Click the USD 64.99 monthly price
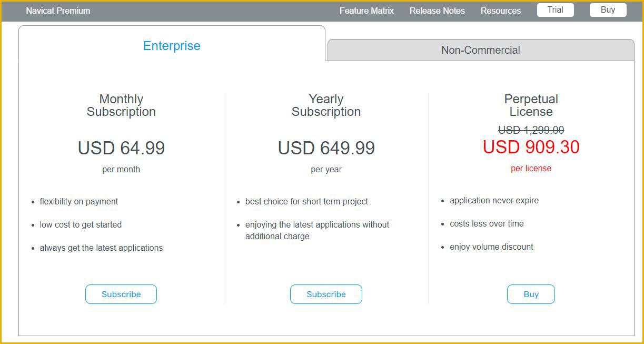The width and height of the screenshot is (644, 344). (x=121, y=148)
